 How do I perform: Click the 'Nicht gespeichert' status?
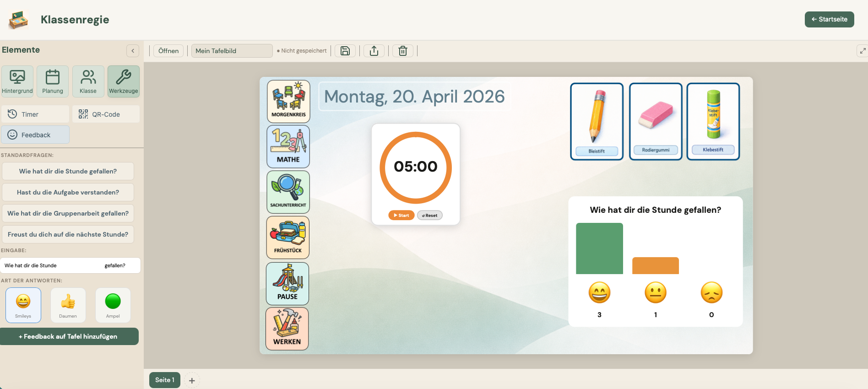pyautogui.click(x=302, y=51)
